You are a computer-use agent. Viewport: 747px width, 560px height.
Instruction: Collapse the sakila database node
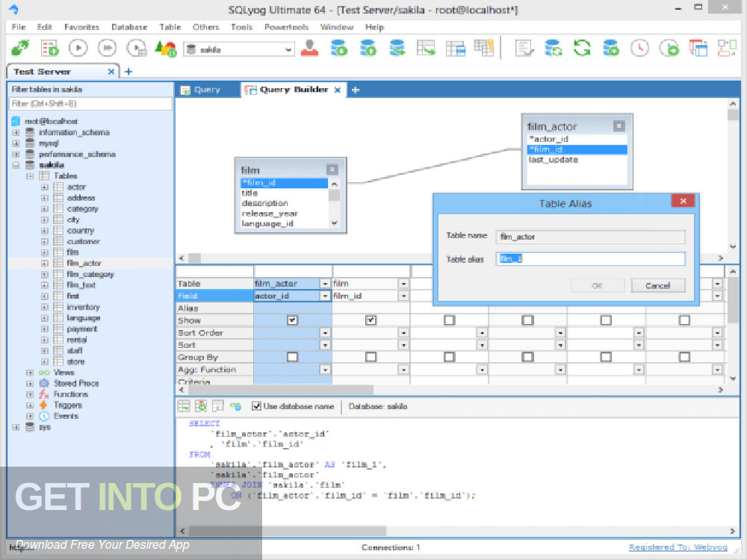coord(16,165)
